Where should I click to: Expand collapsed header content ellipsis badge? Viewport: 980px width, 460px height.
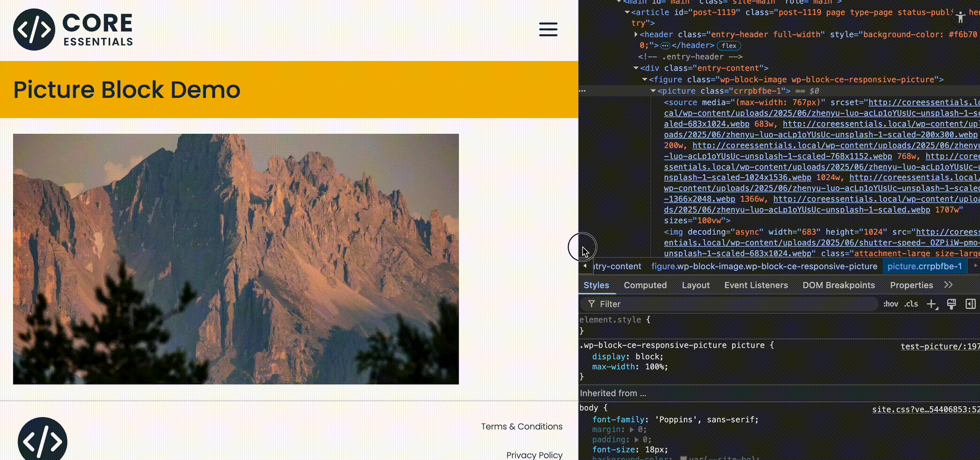(666, 45)
